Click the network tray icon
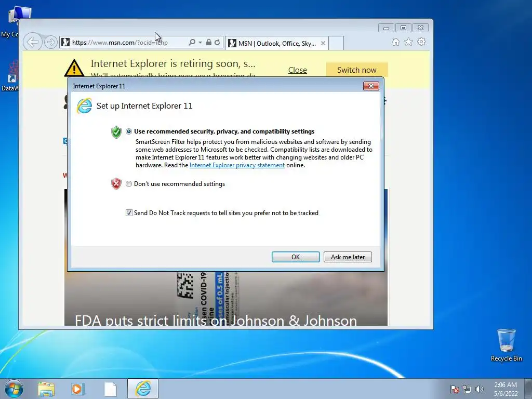 (467, 389)
